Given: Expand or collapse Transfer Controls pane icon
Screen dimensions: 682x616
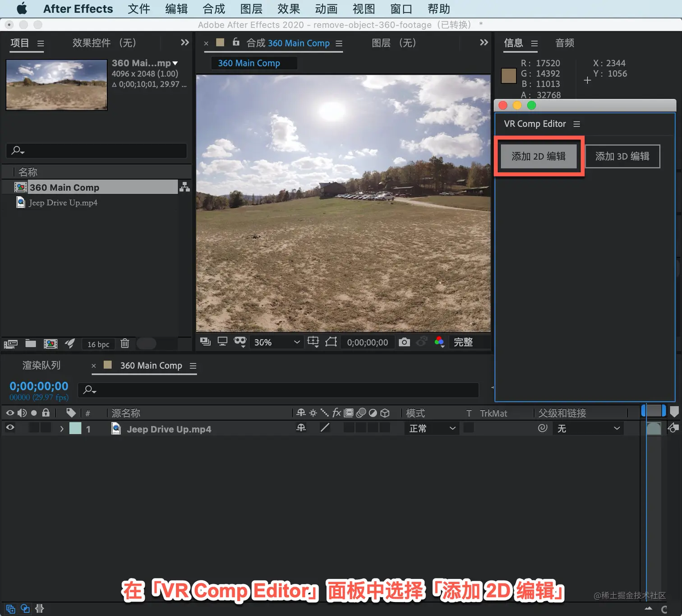Looking at the screenshot, I should point(25,608).
